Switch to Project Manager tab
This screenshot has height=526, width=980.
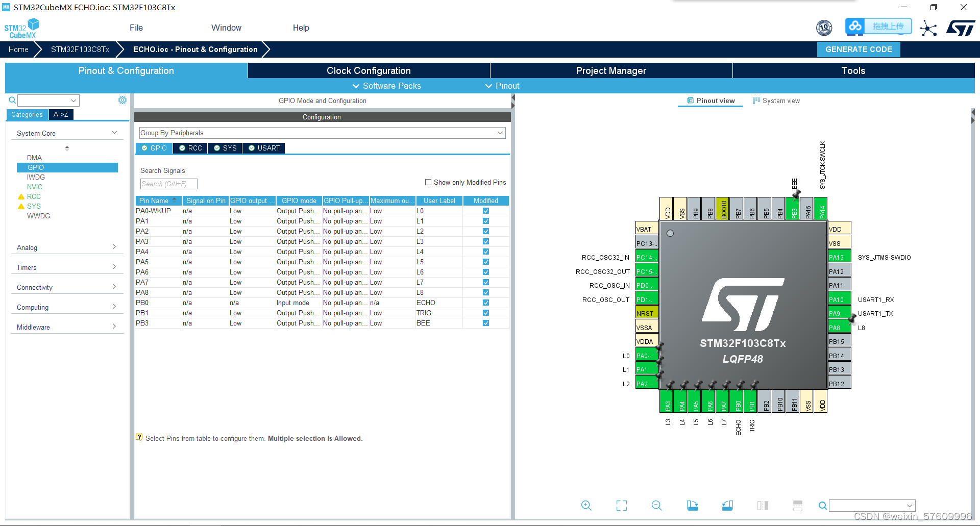[611, 70]
